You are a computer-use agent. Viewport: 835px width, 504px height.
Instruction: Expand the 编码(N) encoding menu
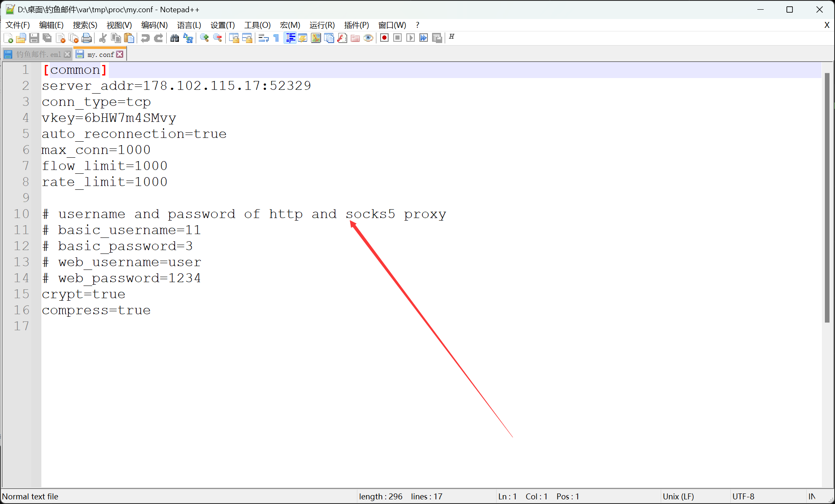tap(154, 25)
